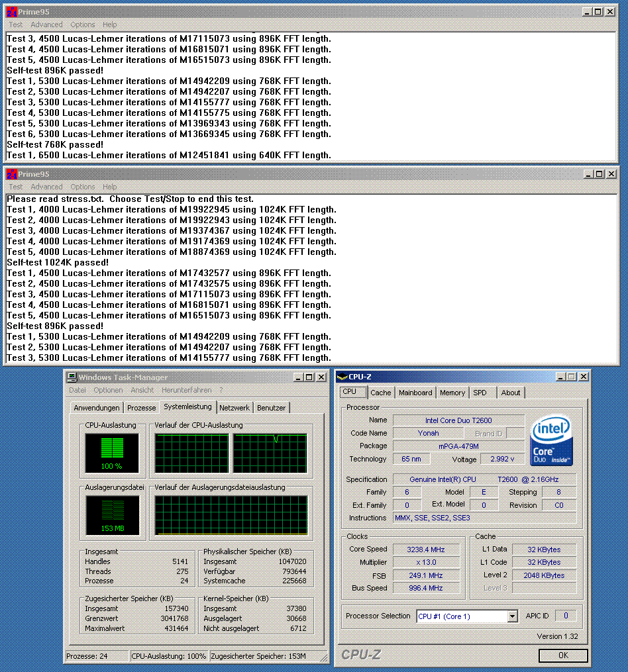Screen dimensions: 628x672
Task: Click the CPU-Auslastung 100% gauge
Action: (x=112, y=453)
